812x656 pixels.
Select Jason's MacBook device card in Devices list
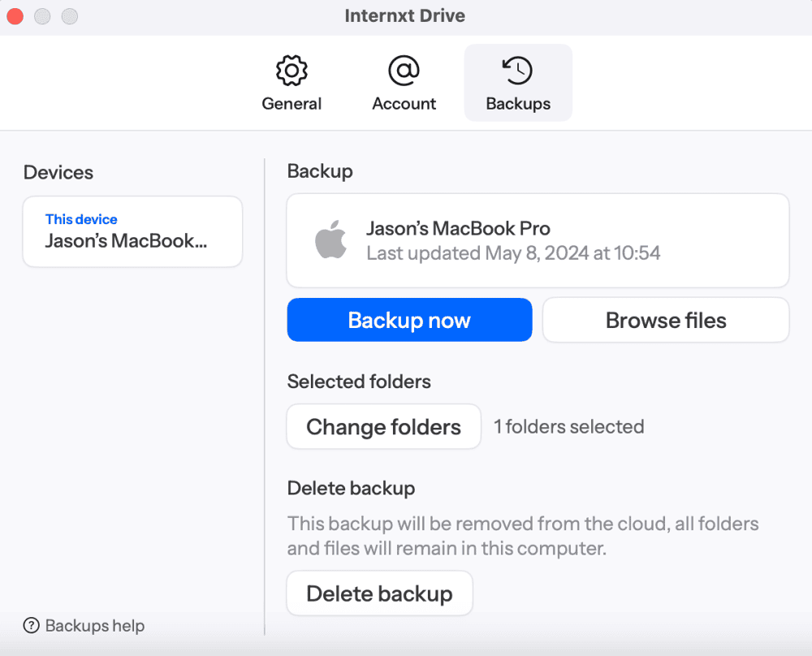point(132,231)
